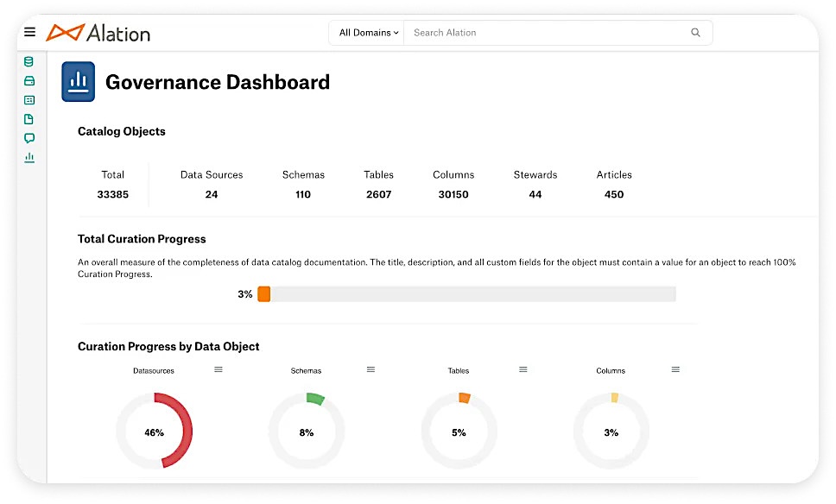Click the Data Sources count of 24
This screenshot has height=504, width=836.
coord(212,194)
